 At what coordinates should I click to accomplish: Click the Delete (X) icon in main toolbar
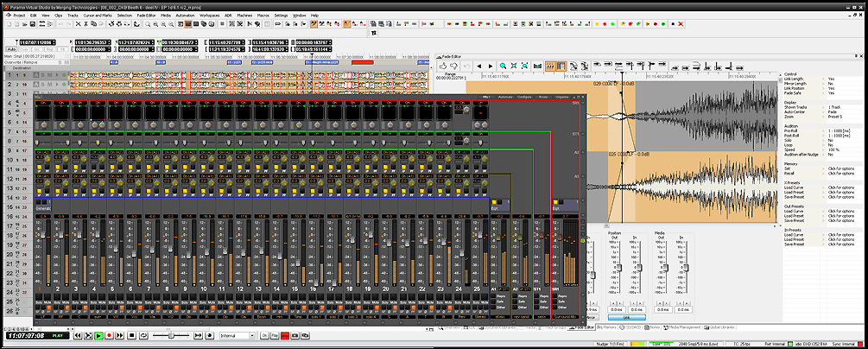click(78, 24)
